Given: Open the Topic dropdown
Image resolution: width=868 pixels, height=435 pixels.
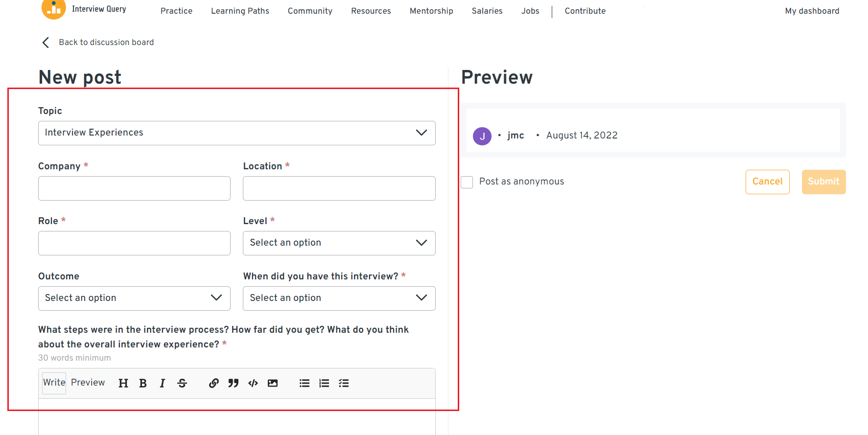Looking at the screenshot, I should coord(236,133).
